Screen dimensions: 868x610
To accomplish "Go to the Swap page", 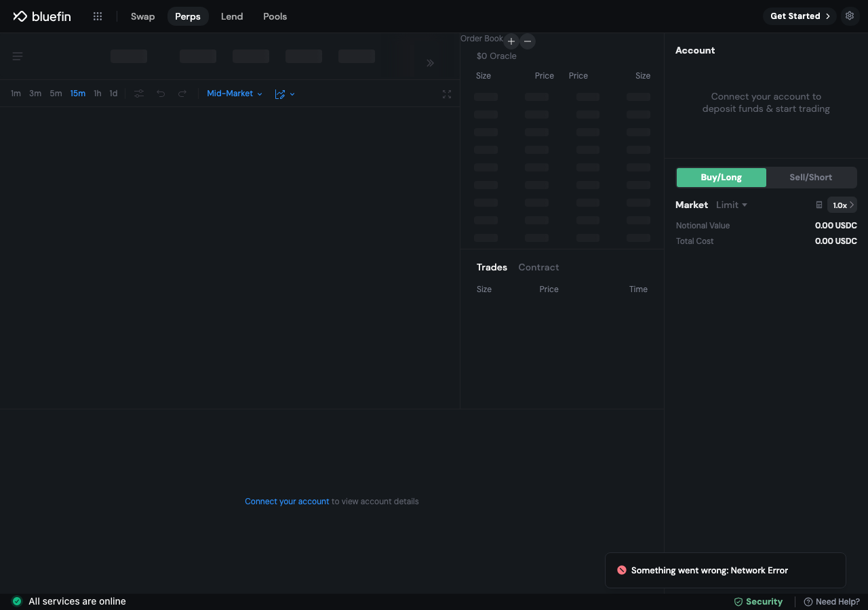I will 142,16.
